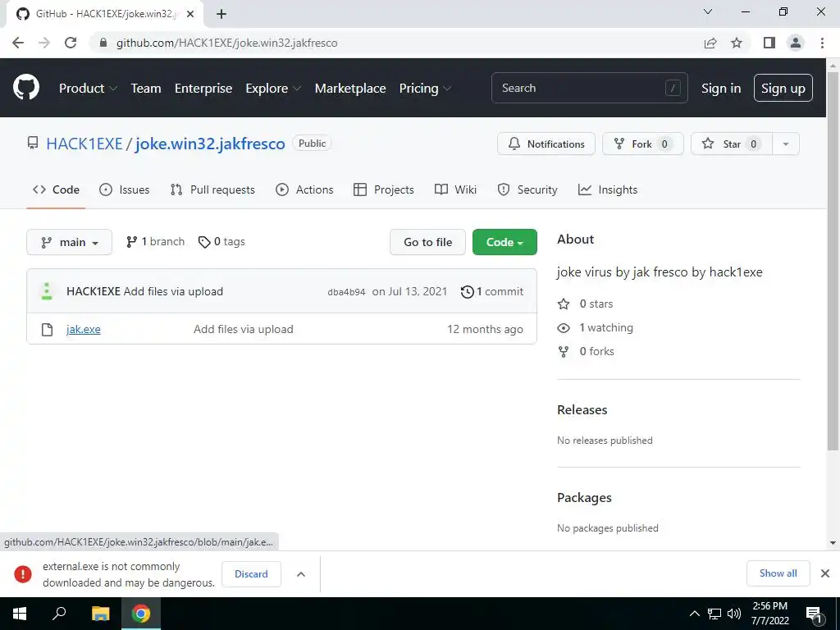The image size is (840, 630).
Task: Click Chrome icon in taskbar
Action: (x=141, y=614)
